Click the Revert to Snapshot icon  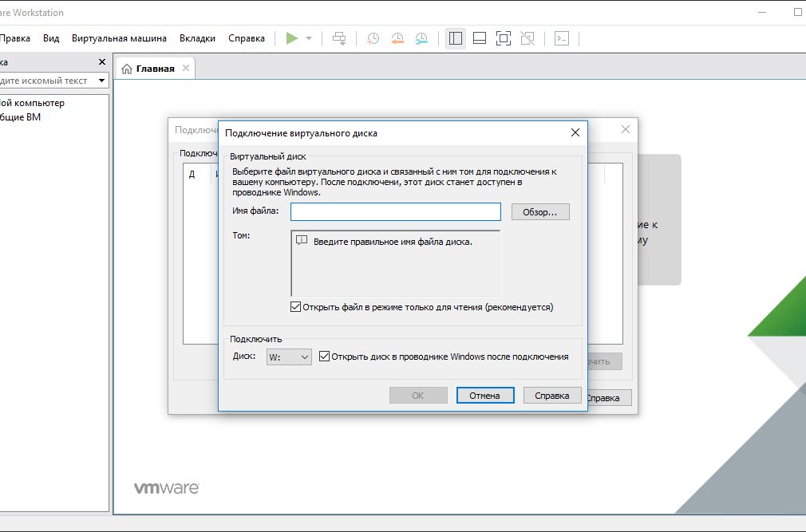tap(397, 38)
